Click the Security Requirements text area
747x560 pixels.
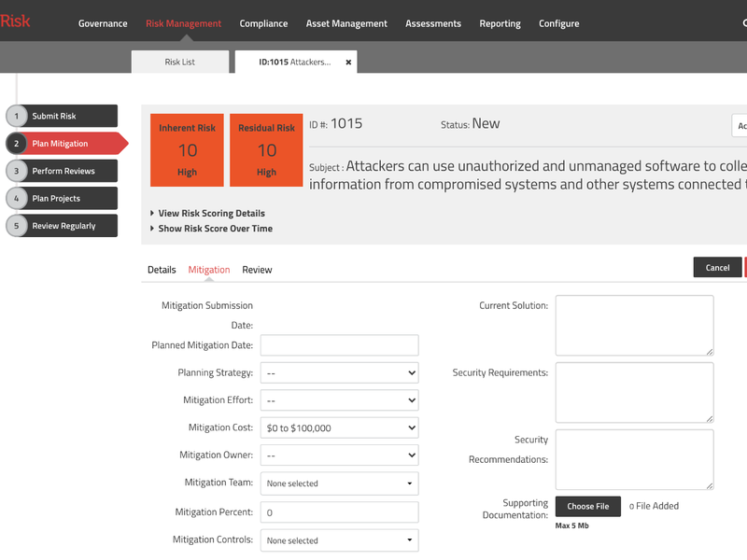click(x=634, y=392)
